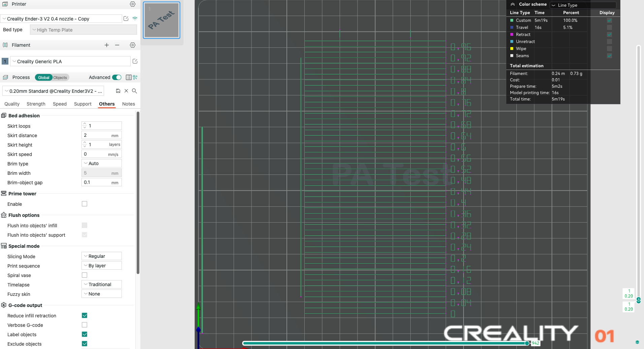Toggle Seams display checkbox
The height and width of the screenshot is (349, 644).
tap(609, 56)
